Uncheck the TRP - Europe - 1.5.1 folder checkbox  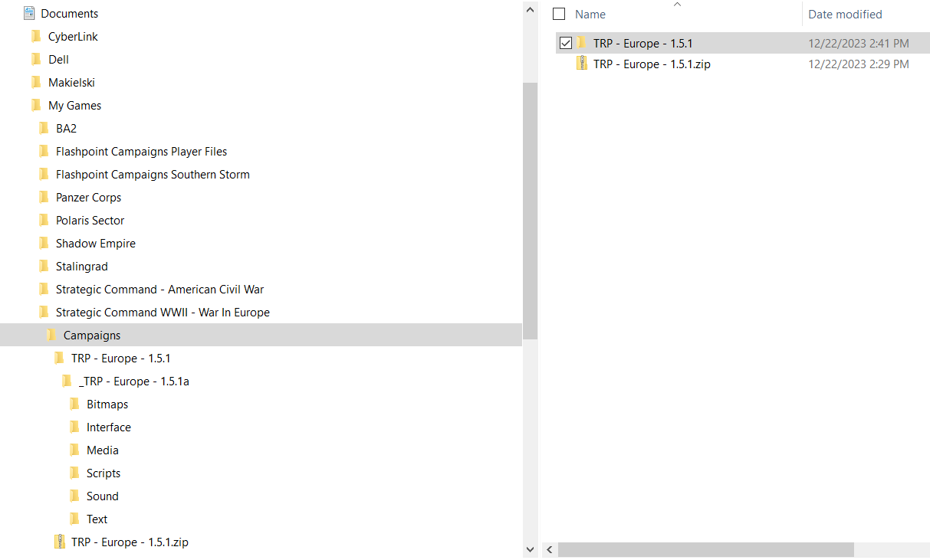pos(566,43)
